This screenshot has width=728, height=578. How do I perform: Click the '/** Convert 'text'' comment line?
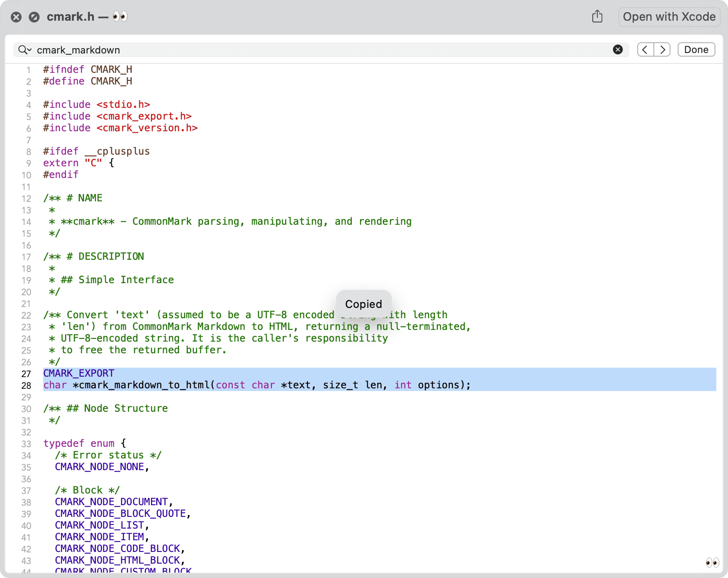coord(245,315)
